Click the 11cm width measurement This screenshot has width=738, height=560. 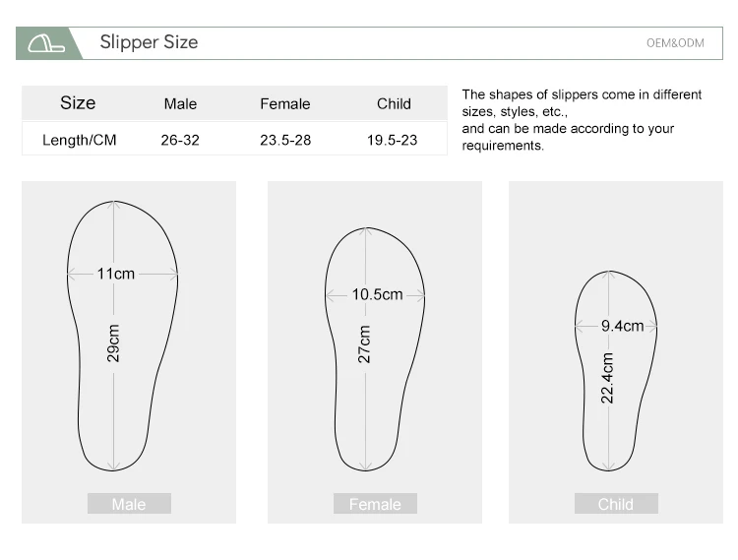(116, 274)
